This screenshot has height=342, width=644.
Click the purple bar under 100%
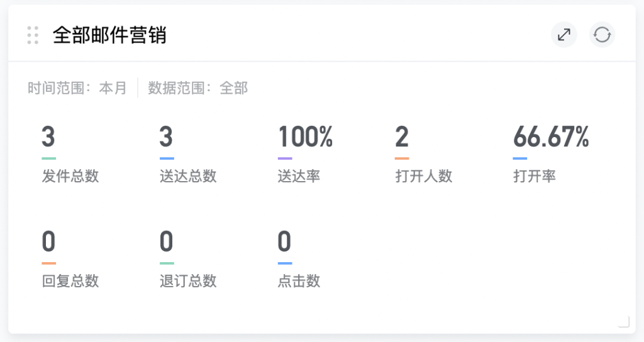pyautogui.click(x=285, y=158)
